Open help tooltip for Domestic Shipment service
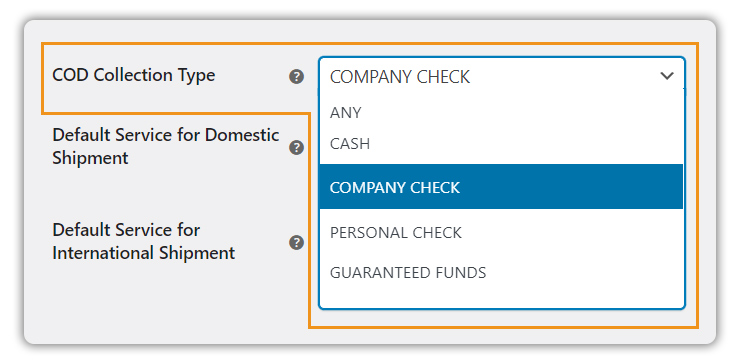 (296, 148)
